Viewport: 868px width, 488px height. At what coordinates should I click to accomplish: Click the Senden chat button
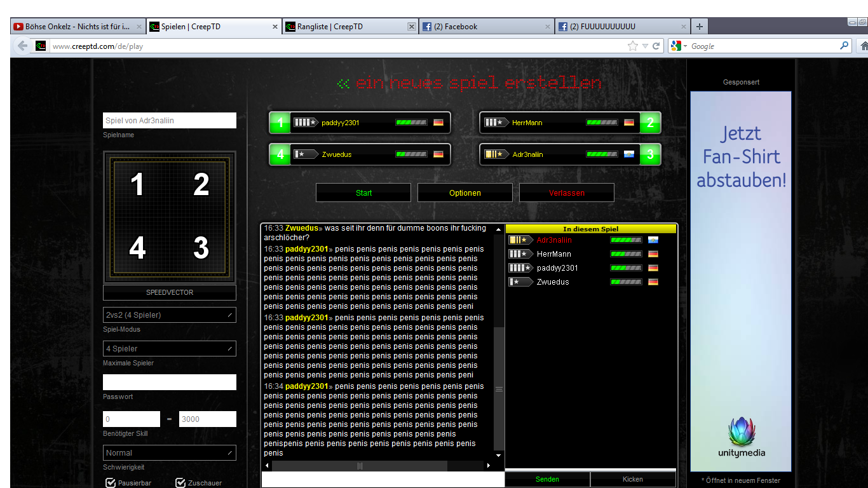548,480
